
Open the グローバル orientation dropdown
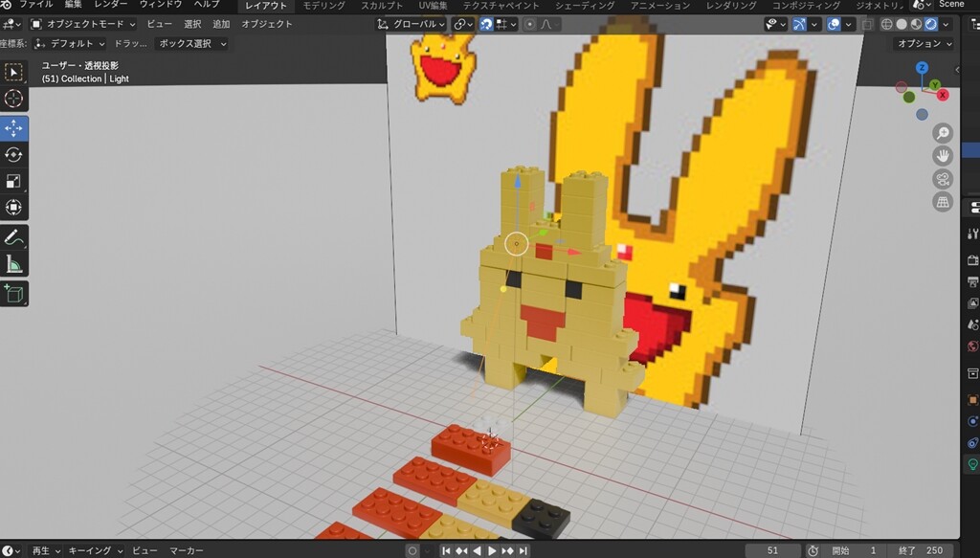pos(411,24)
